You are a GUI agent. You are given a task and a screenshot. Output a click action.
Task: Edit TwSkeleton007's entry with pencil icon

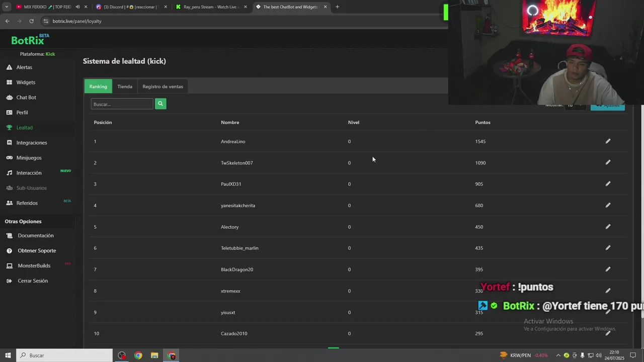(608, 162)
